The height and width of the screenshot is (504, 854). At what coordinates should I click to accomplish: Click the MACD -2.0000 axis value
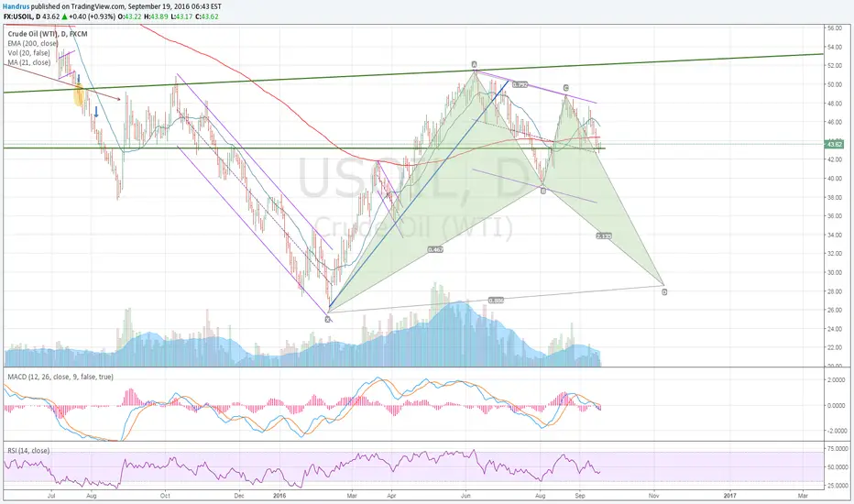coord(836,431)
